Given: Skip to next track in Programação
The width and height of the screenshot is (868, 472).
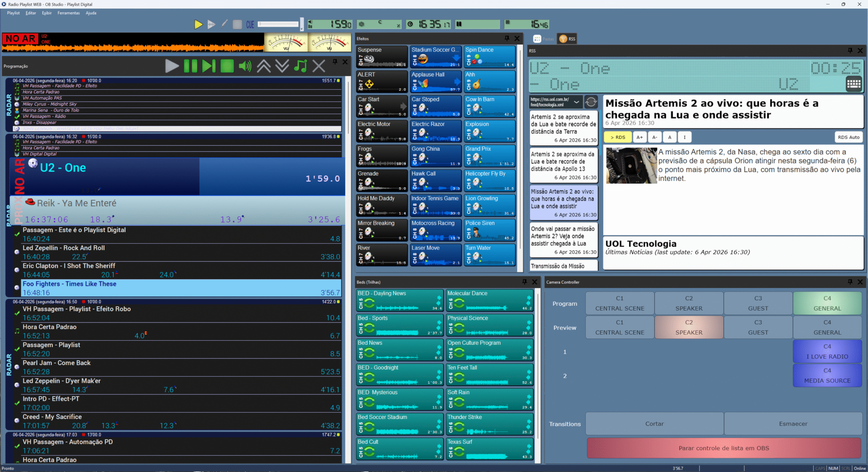Looking at the screenshot, I should point(209,66).
